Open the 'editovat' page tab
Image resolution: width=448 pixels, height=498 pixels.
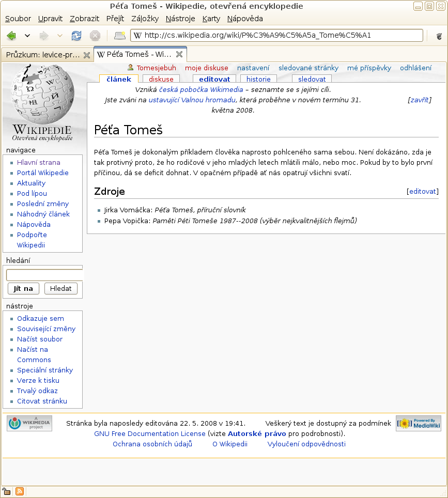tap(214, 79)
